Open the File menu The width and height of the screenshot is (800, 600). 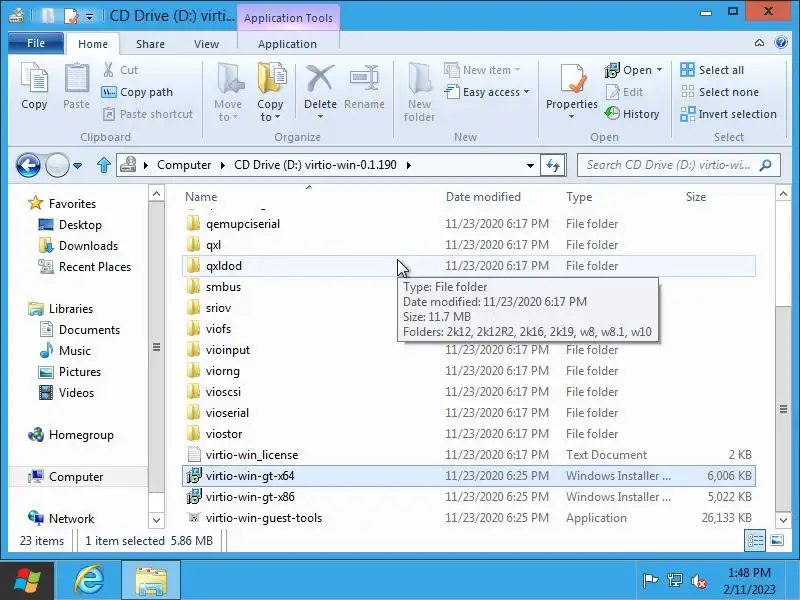tap(36, 43)
